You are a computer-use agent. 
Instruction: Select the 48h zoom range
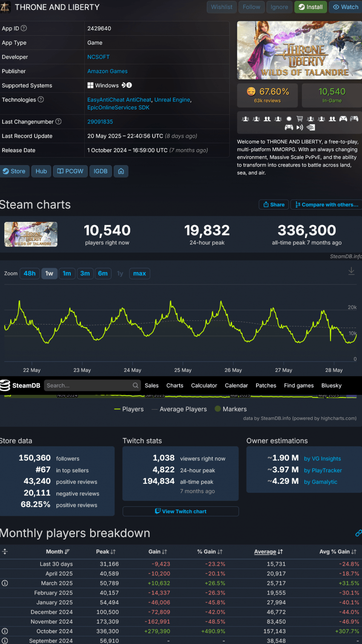point(30,273)
